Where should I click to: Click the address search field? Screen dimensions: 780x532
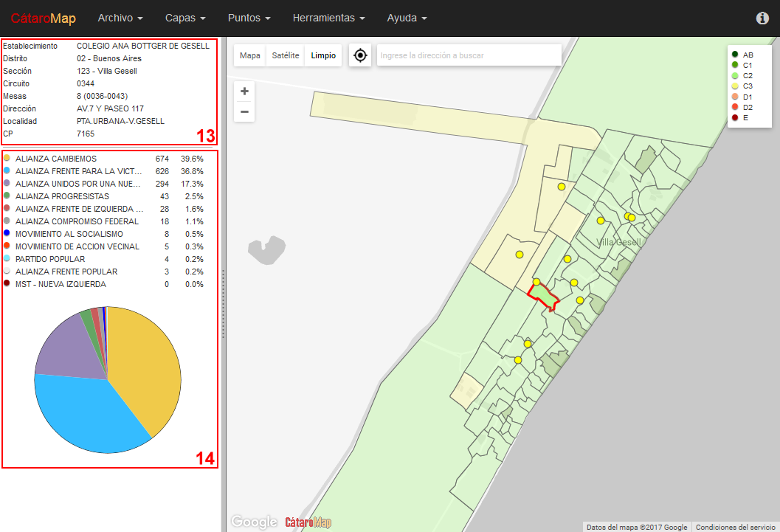click(469, 55)
